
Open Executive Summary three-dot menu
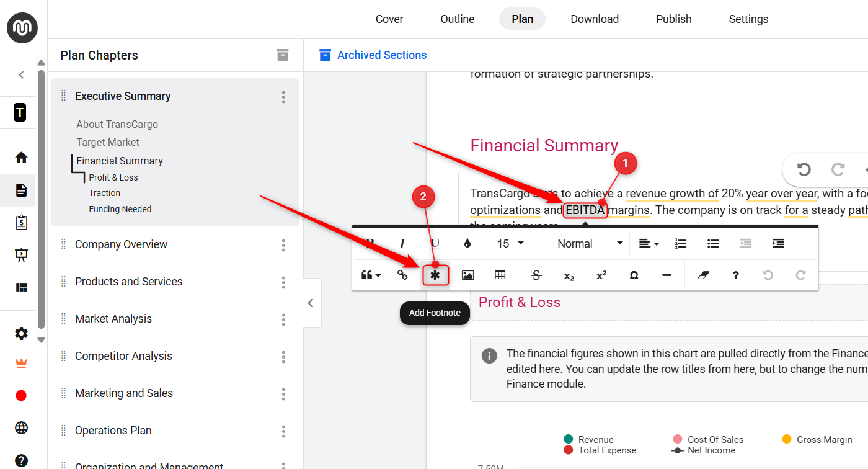(x=283, y=97)
